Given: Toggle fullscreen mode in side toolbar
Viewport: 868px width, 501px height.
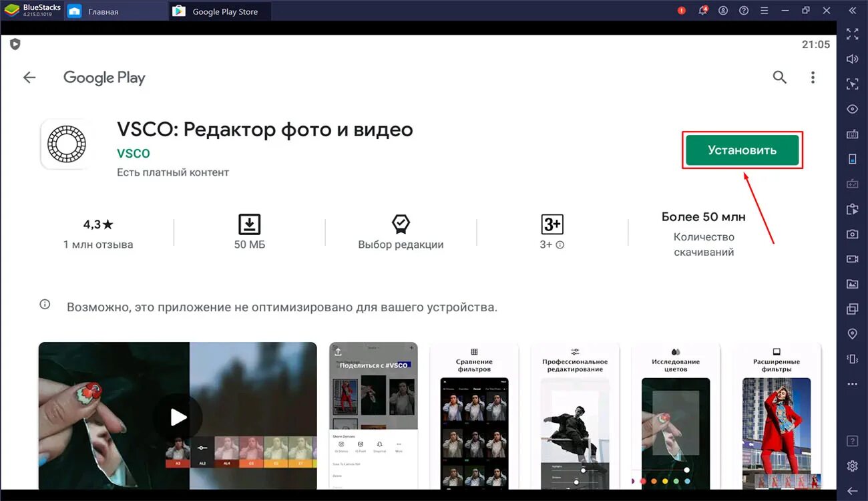Looking at the screenshot, I should tap(852, 33).
